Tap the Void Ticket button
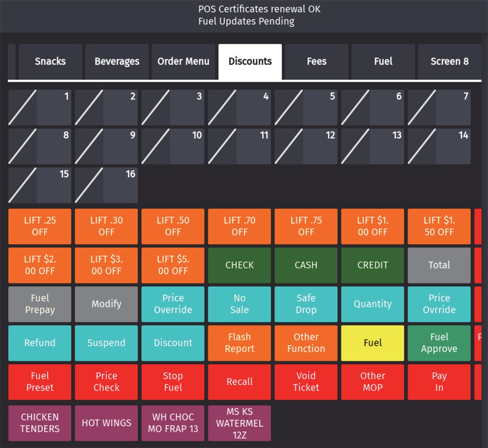Screen dimensions: 488x448 (x=306, y=382)
